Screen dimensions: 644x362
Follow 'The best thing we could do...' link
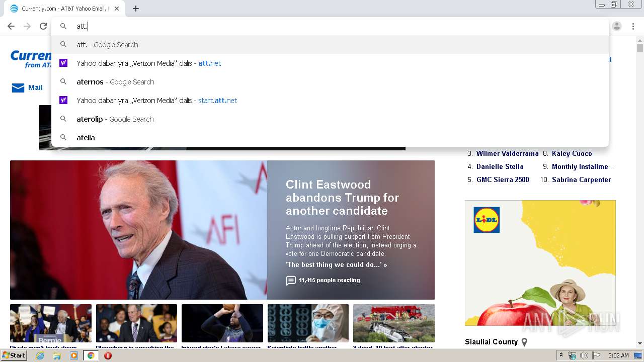tap(336, 264)
